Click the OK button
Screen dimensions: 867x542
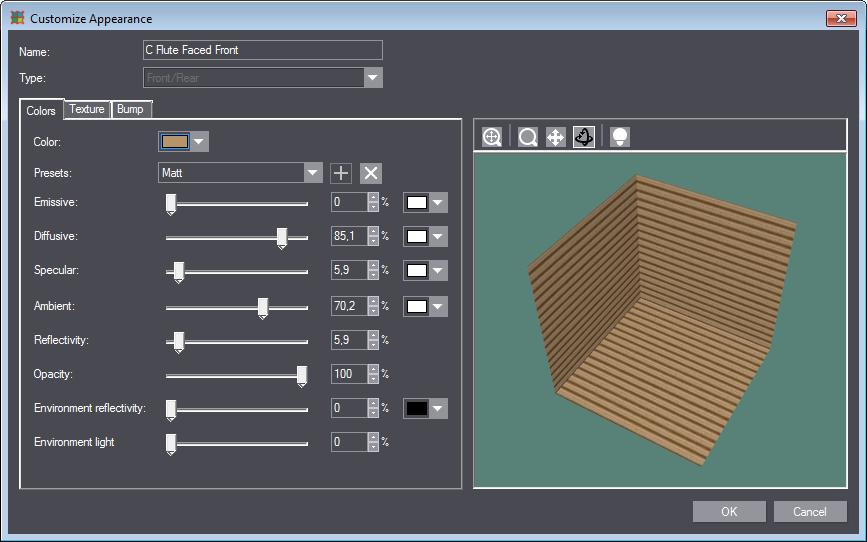(x=729, y=512)
